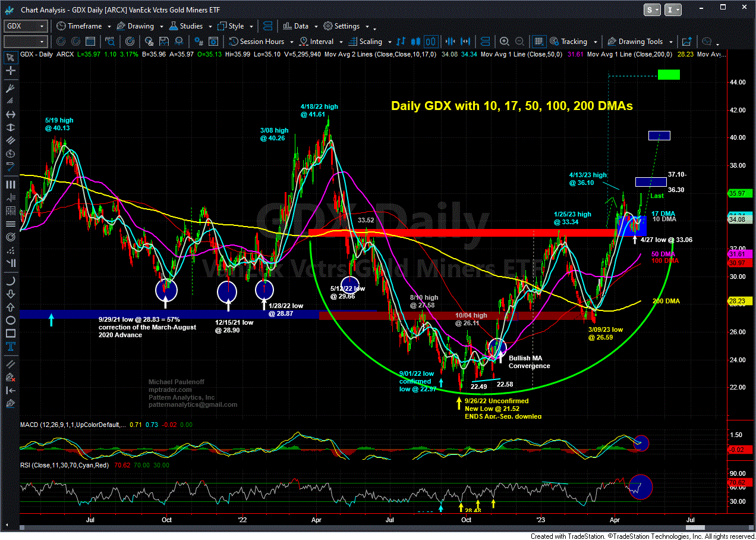Select the spiral circles drawing tool
The height and width of the screenshot is (540, 756).
click(11, 237)
